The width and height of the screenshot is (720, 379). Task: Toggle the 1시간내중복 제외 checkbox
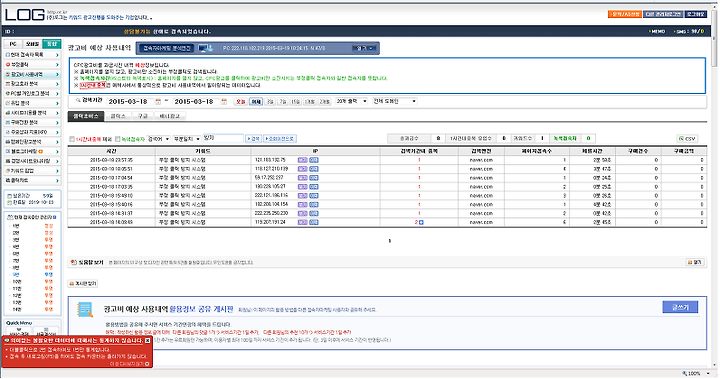click(72, 139)
